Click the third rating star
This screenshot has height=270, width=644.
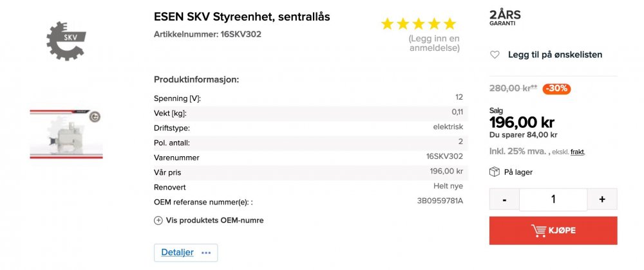[419, 24]
